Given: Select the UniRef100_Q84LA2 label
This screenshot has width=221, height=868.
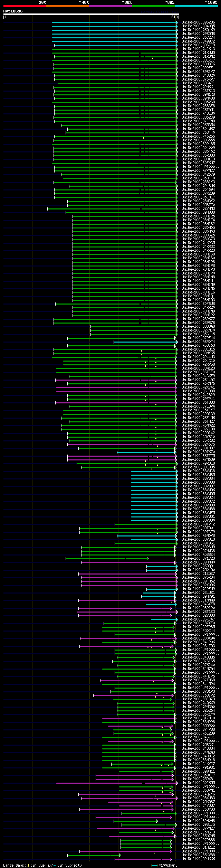Looking at the screenshot, I should 198,380.
